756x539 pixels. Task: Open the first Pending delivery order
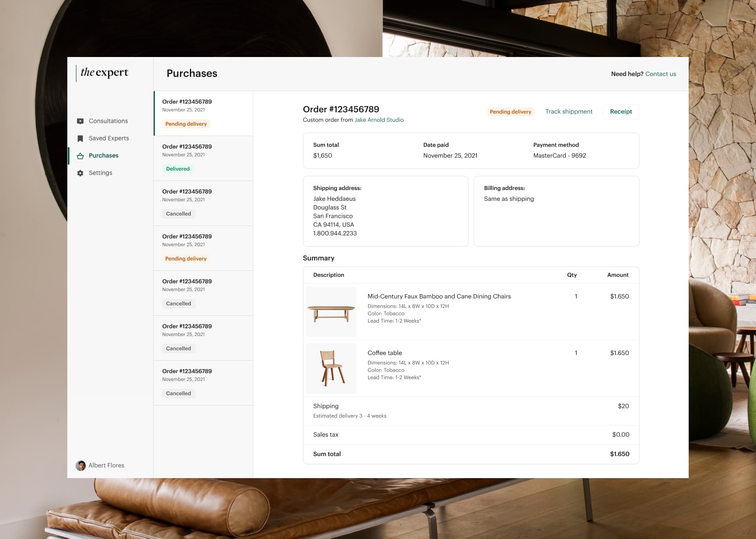tap(203, 113)
